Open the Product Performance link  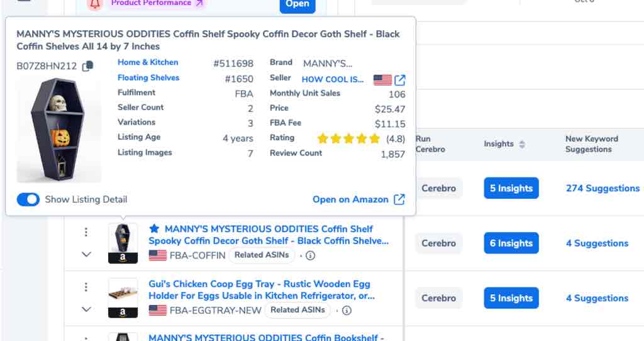[151, 3]
